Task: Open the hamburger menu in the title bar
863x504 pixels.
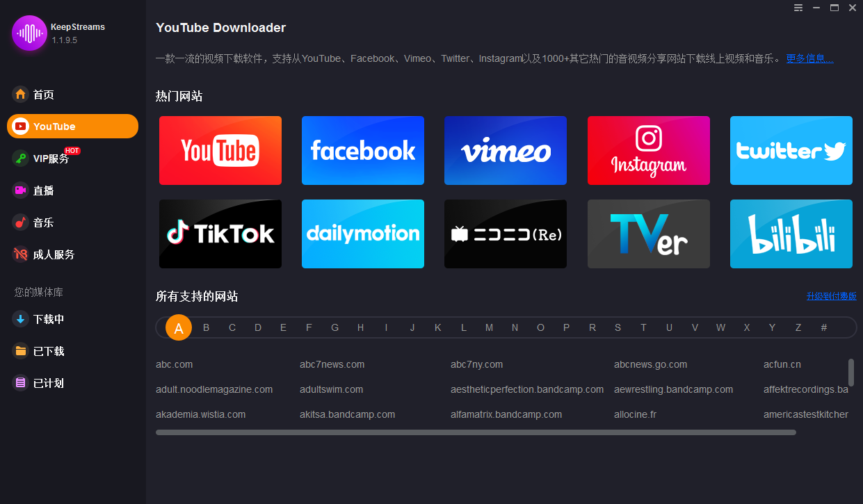Action: (798, 8)
